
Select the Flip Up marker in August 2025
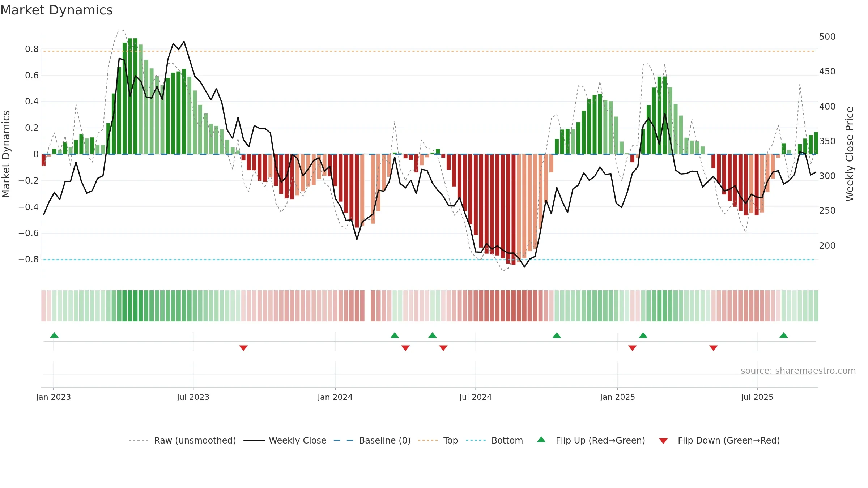click(x=784, y=335)
